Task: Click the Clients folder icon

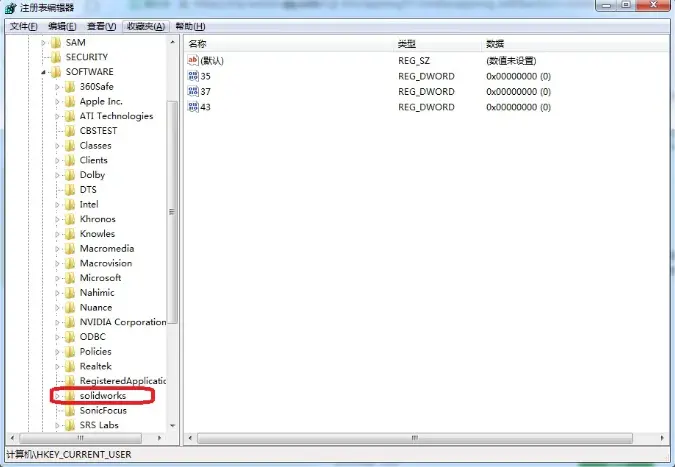Action: pyautogui.click(x=70, y=161)
